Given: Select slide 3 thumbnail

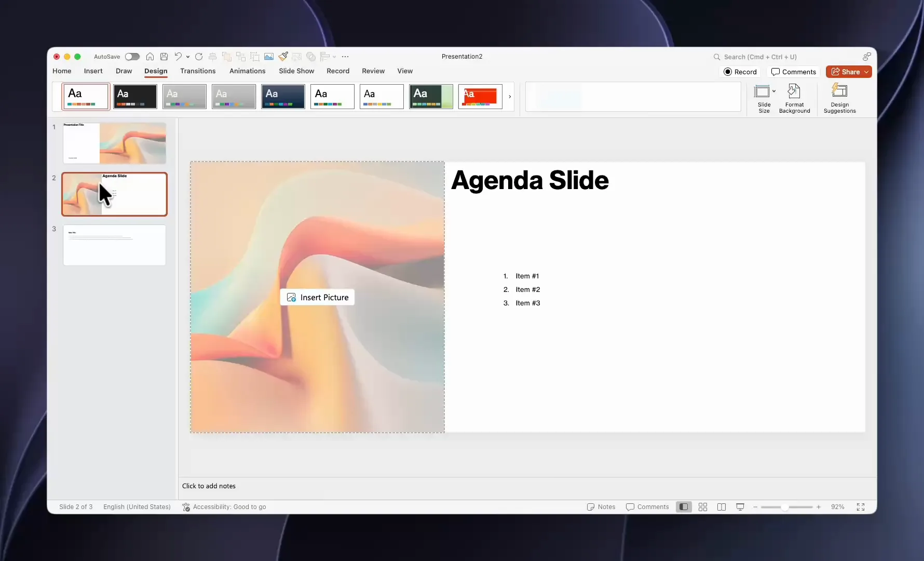Looking at the screenshot, I should pyautogui.click(x=115, y=245).
